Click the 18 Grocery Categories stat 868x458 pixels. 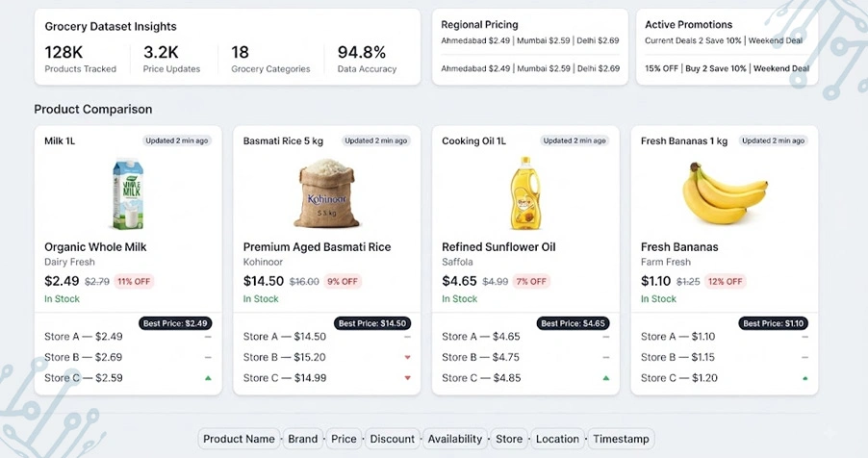coord(270,59)
